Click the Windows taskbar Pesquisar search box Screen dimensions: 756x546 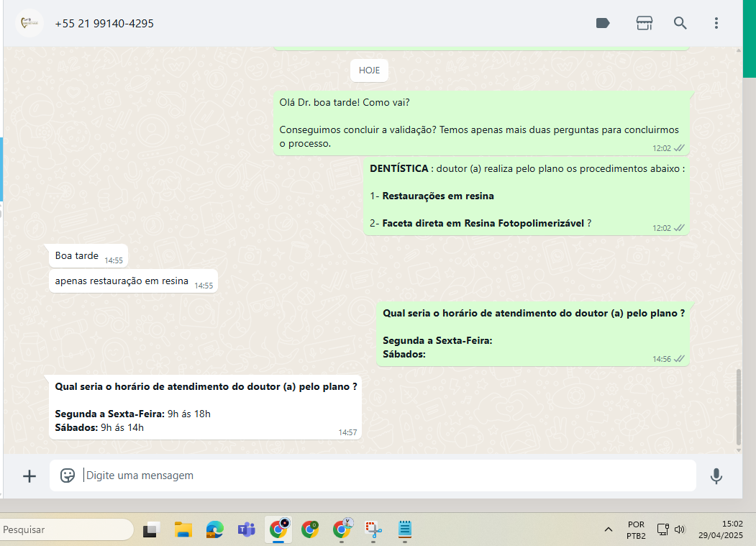[x=66, y=529]
